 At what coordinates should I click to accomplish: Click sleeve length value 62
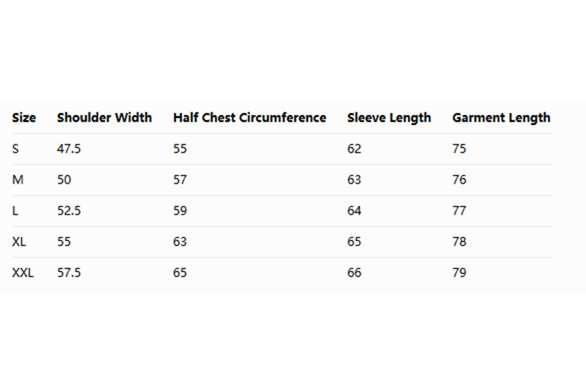(x=354, y=149)
